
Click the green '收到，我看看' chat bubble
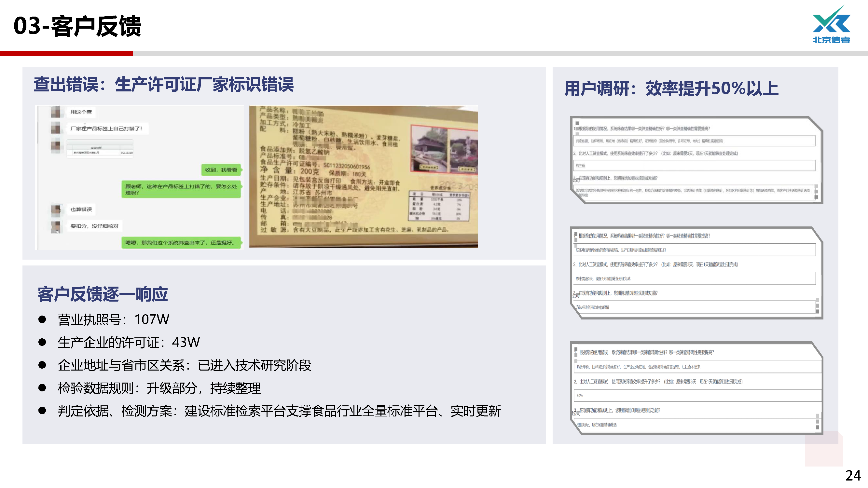click(x=221, y=170)
